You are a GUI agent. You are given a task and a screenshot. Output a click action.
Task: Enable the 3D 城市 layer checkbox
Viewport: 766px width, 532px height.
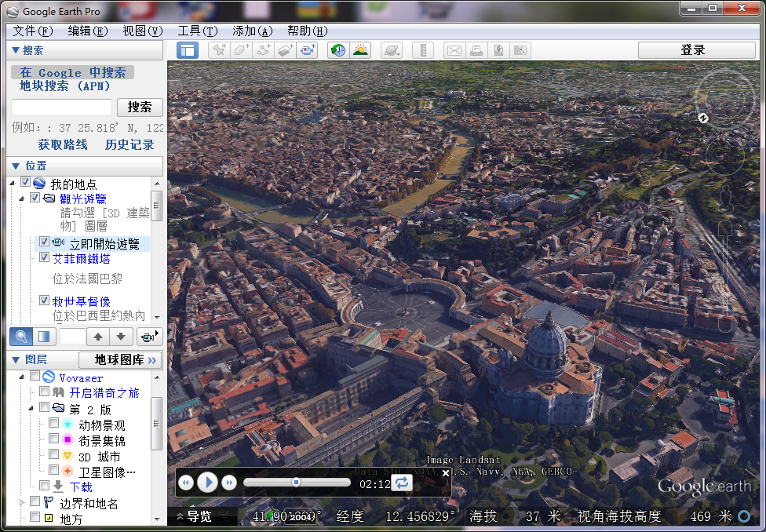click(54, 455)
